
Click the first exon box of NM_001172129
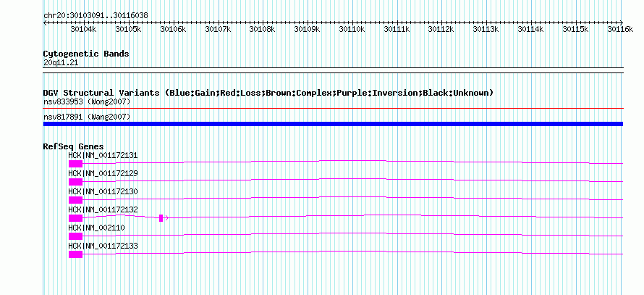[x=75, y=182]
